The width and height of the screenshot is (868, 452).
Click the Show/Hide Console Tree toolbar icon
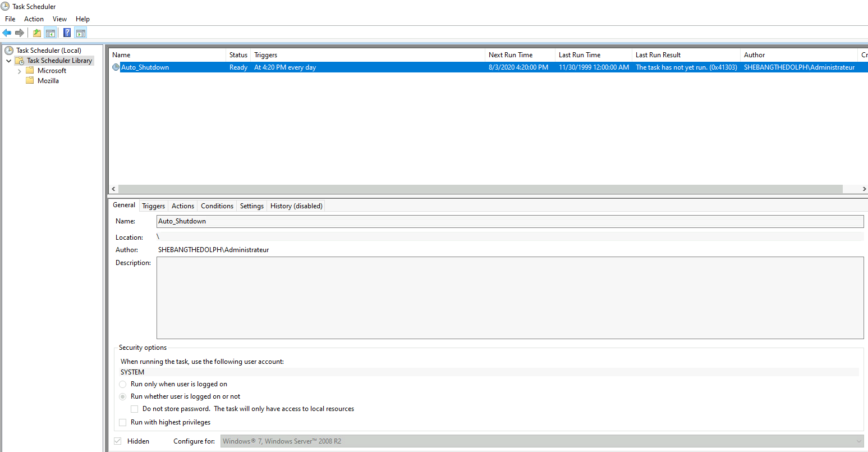[50, 33]
